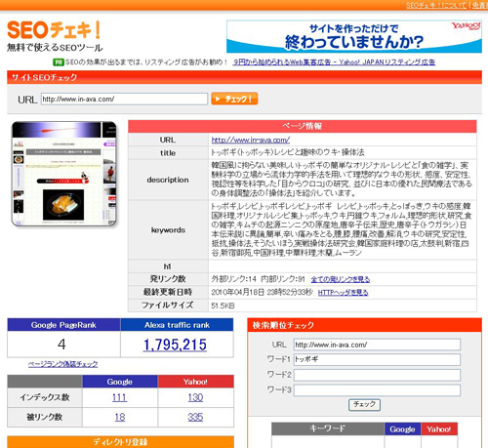Viewport: 488px width, 448px height.
Task: Click Google backlink count 18
Action: 120,417
